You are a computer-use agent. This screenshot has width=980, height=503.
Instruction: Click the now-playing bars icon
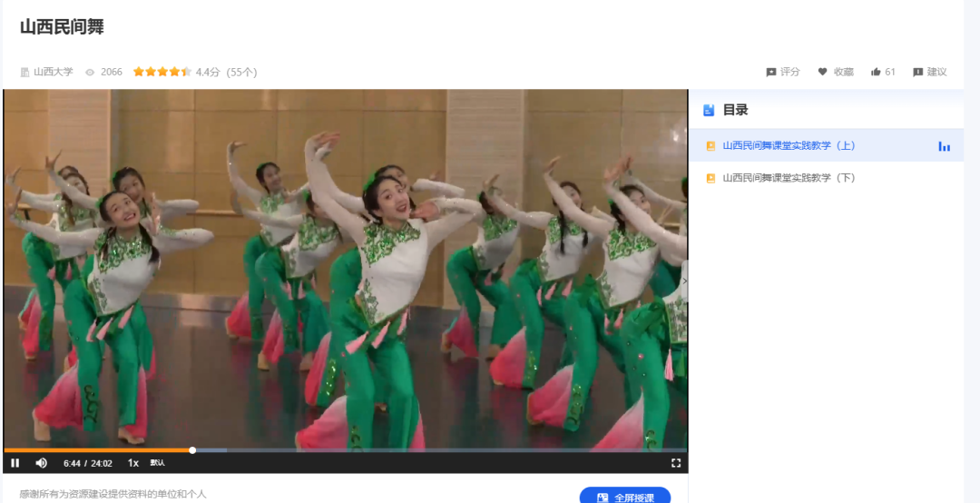point(944,146)
